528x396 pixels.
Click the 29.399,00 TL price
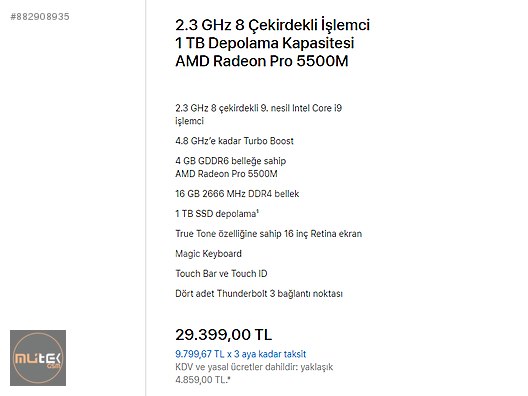[x=223, y=334]
